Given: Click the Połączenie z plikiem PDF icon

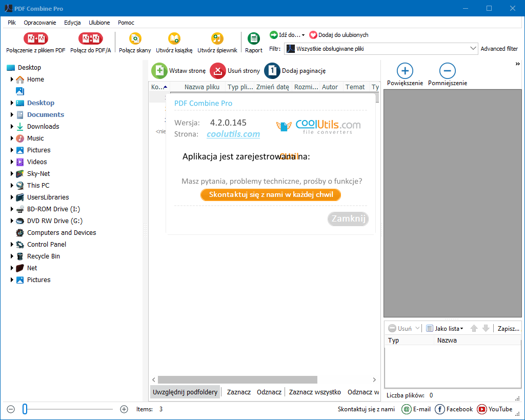Looking at the screenshot, I should 36,39.
